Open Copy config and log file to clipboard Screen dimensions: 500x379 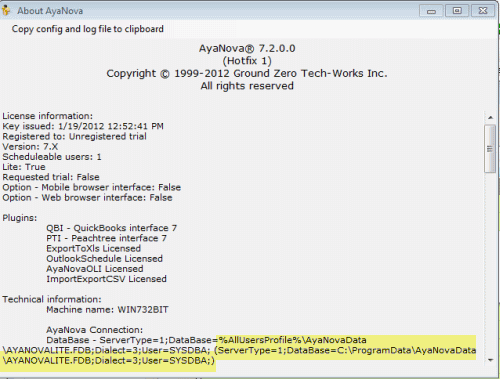click(88, 29)
